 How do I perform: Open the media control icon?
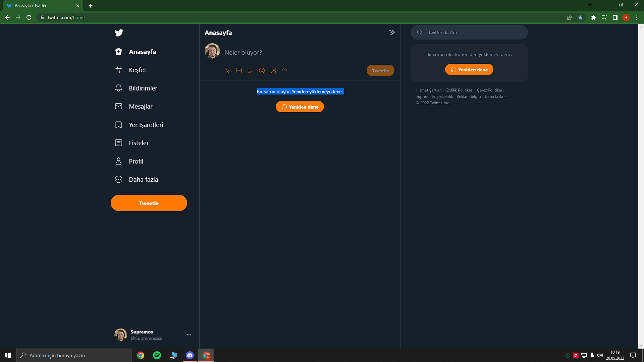[604, 17]
